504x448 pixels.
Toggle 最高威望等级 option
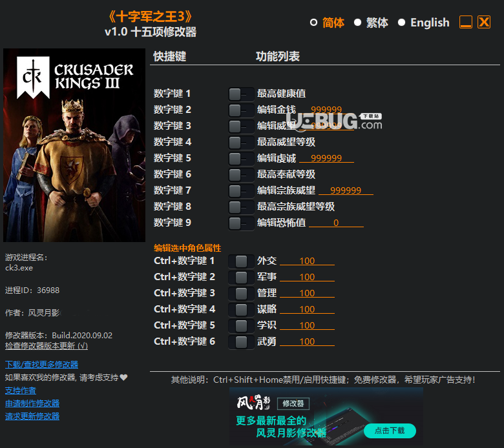241,143
